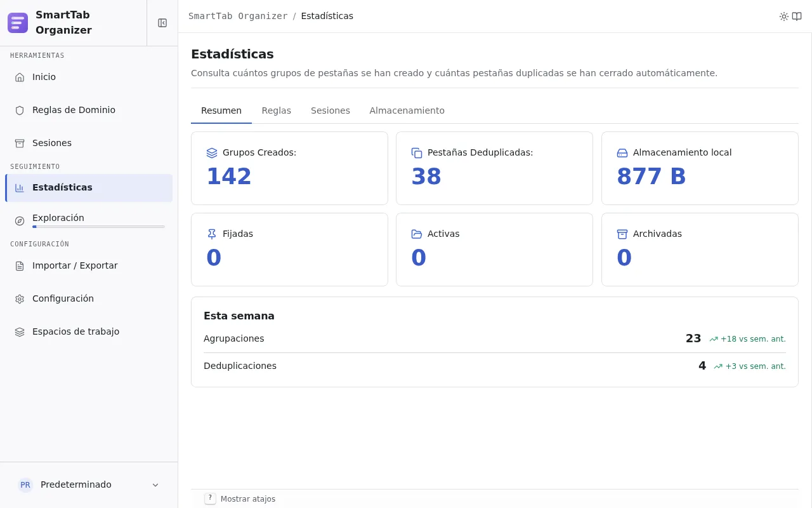812x508 pixels.
Task: Click the Activas count 0
Action: (419, 258)
